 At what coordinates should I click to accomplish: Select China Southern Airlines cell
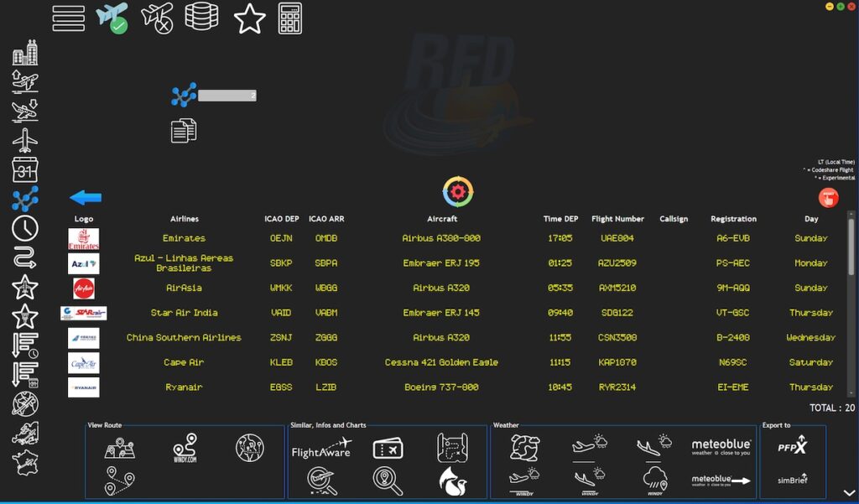coord(184,338)
